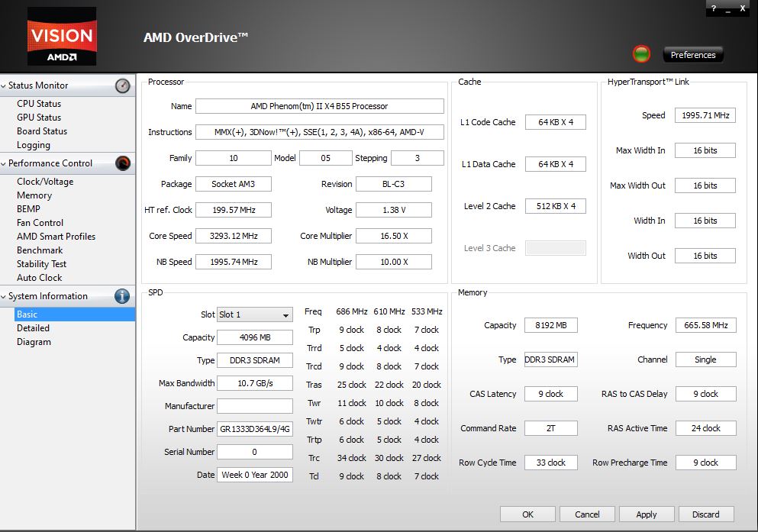
Task: Click the Memory Frequency 665.58 MHz field
Action: click(x=706, y=325)
